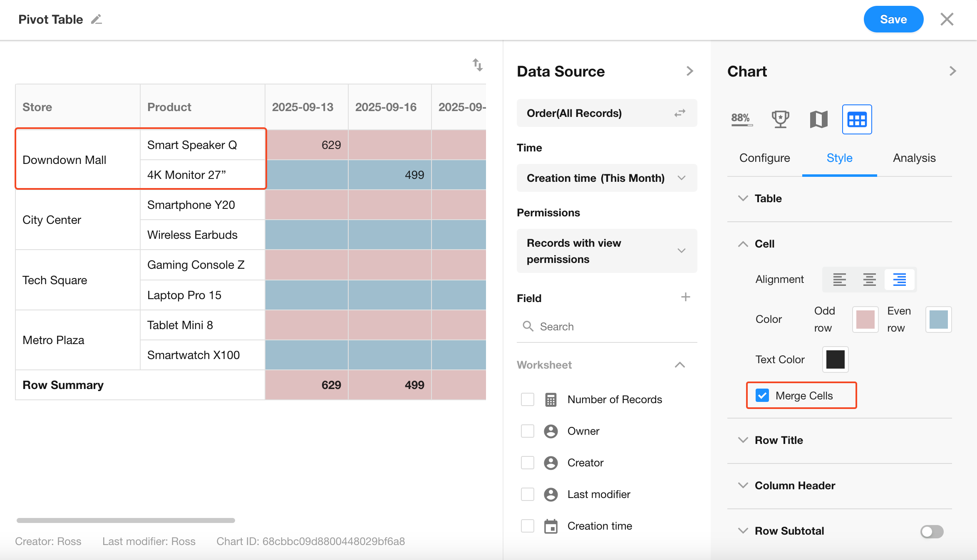This screenshot has height=560, width=977.
Task: Click the sort arrows icon above the table
Action: [x=477, y=65]
